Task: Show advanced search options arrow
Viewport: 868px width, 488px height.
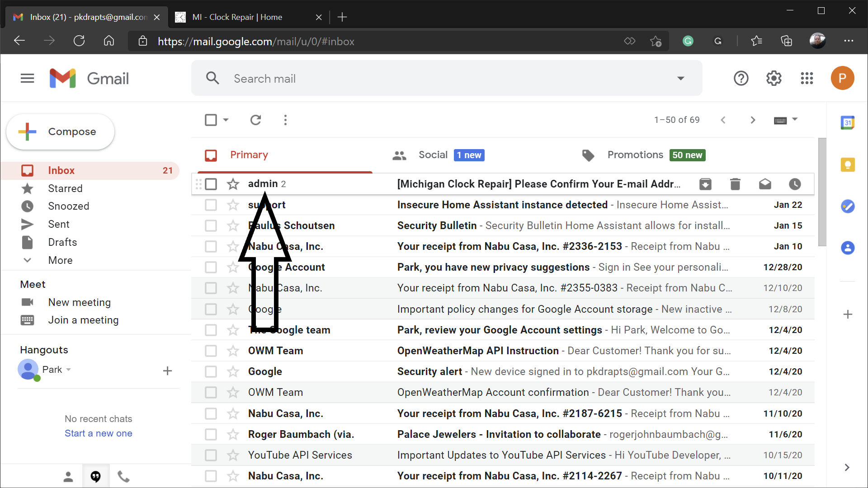Action: [x=681, y=78]
